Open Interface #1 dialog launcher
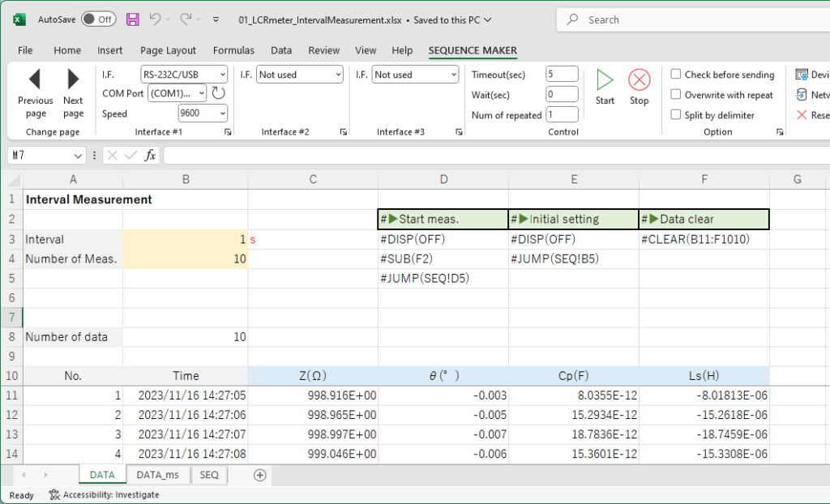 tap(228, 132)
